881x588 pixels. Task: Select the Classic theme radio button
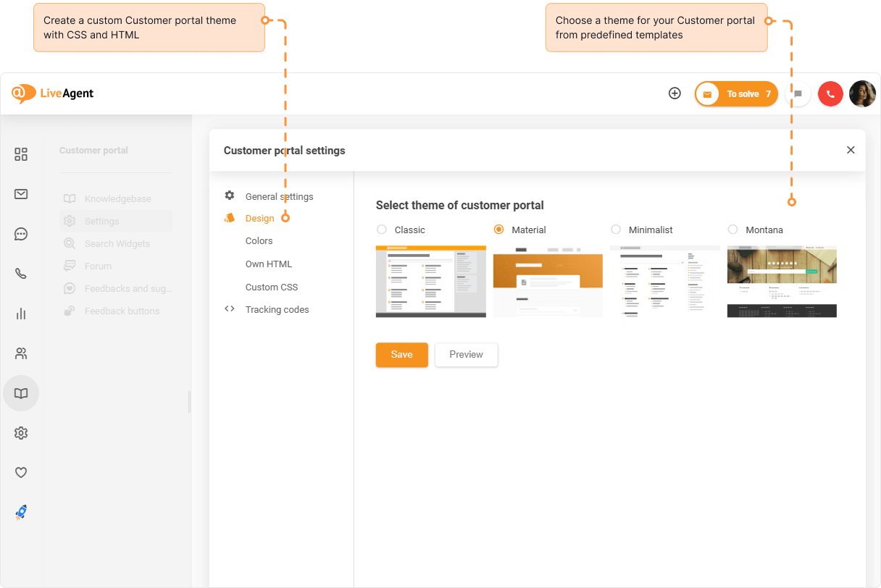tap(382, 230)
